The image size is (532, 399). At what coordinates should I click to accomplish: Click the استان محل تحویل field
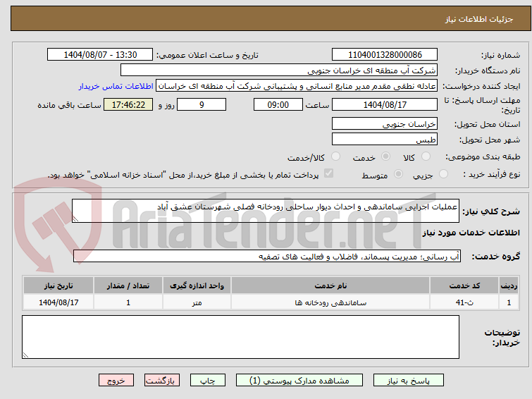385,124
